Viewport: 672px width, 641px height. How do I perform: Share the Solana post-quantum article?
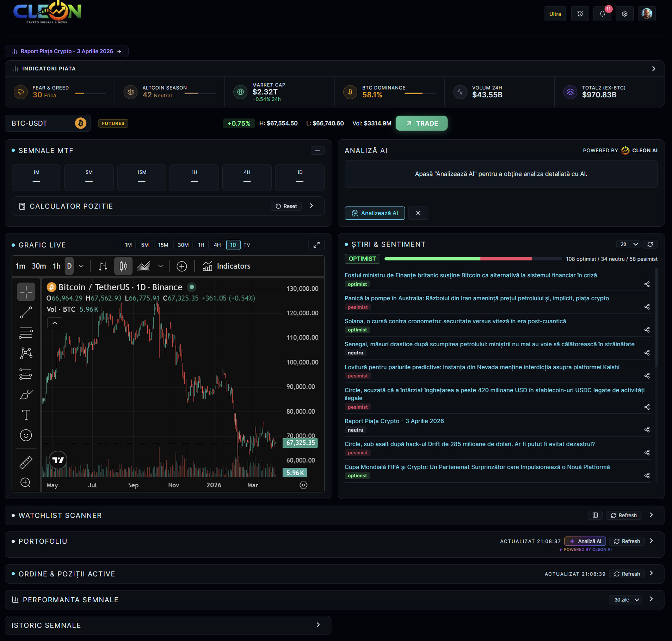(x=647, y=330)
